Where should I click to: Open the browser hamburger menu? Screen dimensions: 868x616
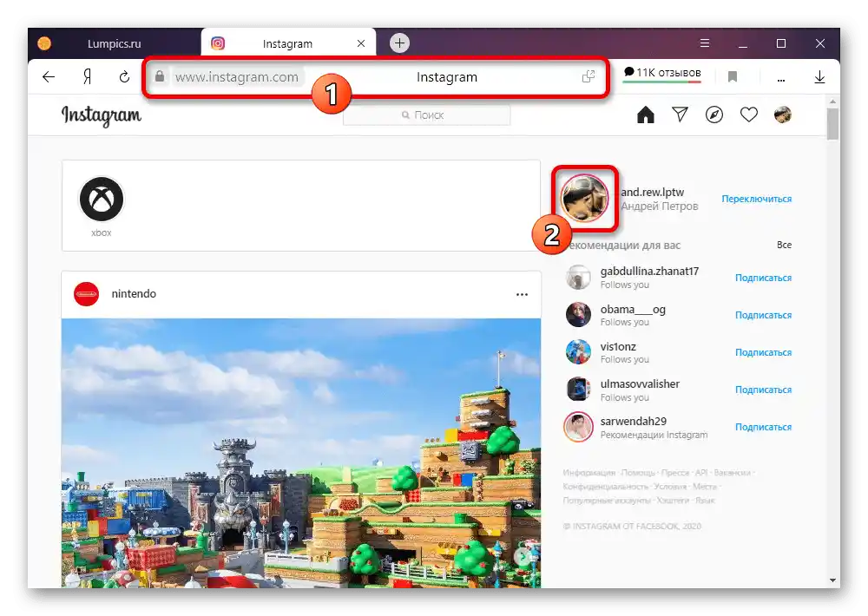pos(705,43)
